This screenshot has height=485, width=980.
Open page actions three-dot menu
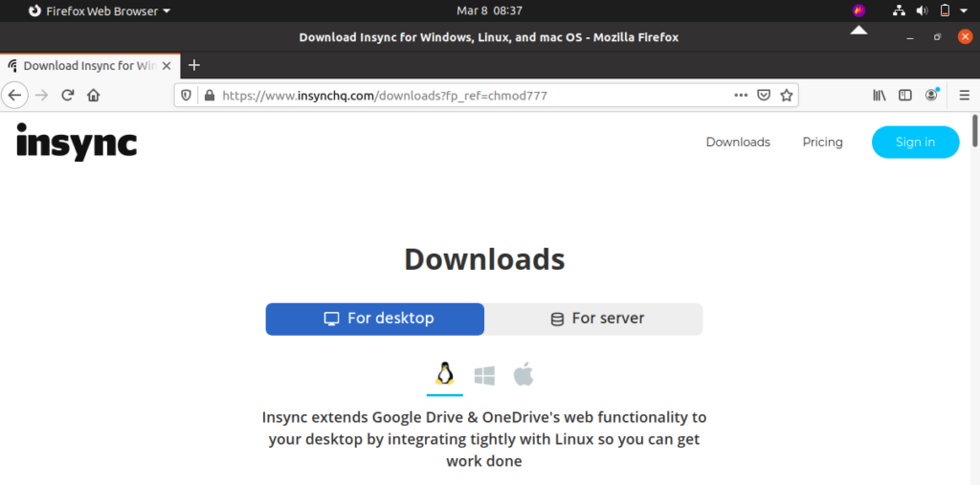[741, 96]
